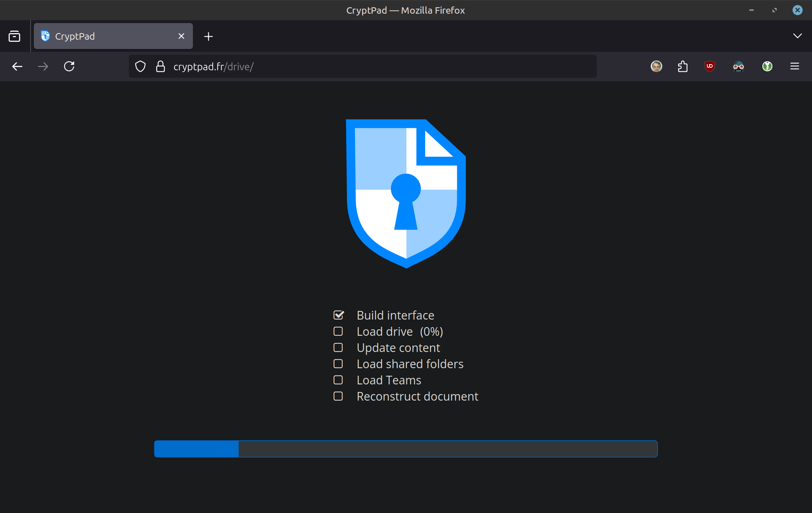Toggle the Build interface checkbox

pyautogui.click(x=338, y=315)
